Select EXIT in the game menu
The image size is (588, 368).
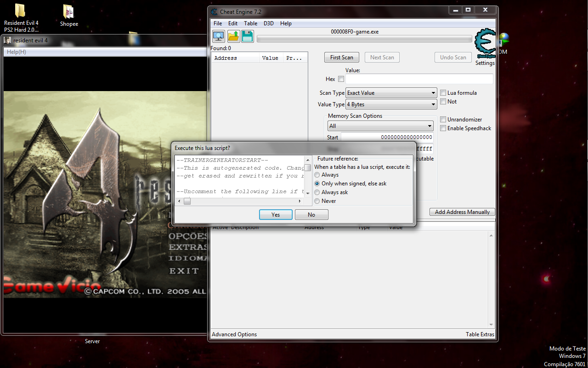coord(184,271)
